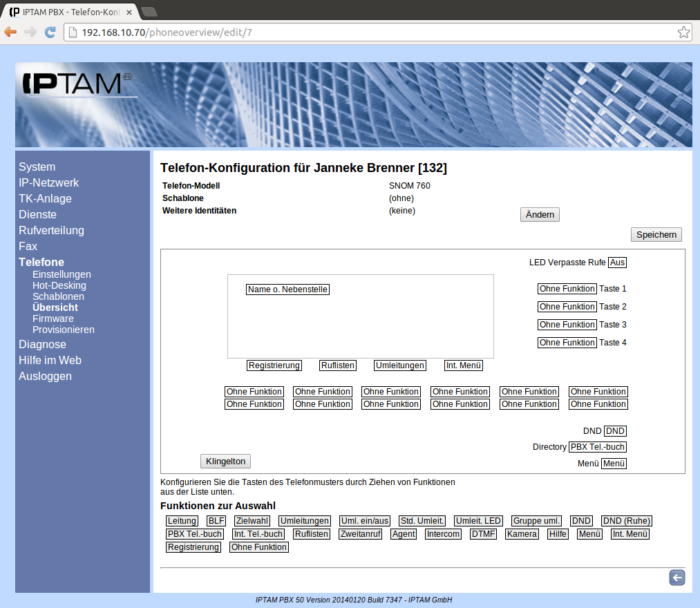Viewport: 700px width, 608px height.
Task: Log out via Ausloggen link
Action: [x=45, y=376]
